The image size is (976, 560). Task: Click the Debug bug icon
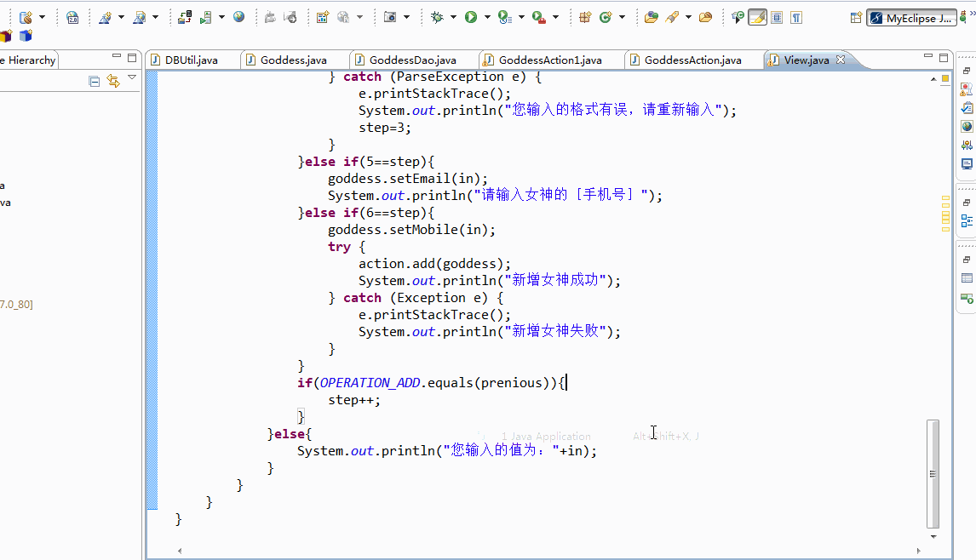point(437,17)
